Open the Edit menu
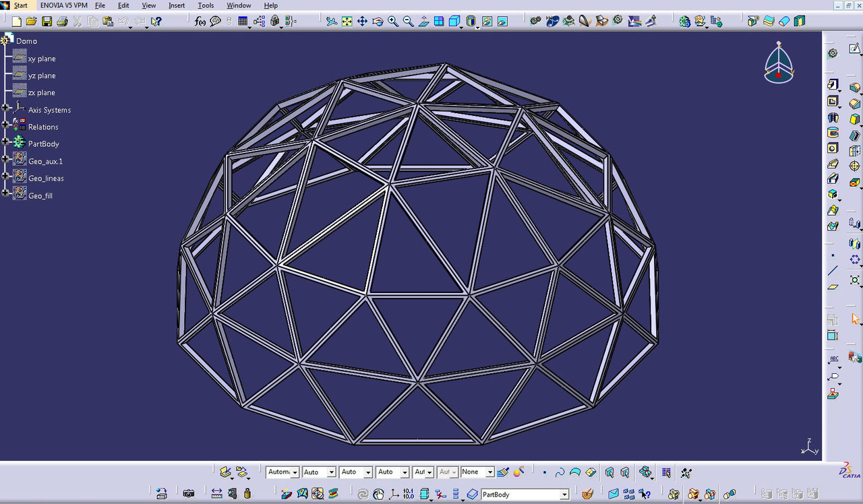The width and height of the screenshot is (863, 504). 123,5
